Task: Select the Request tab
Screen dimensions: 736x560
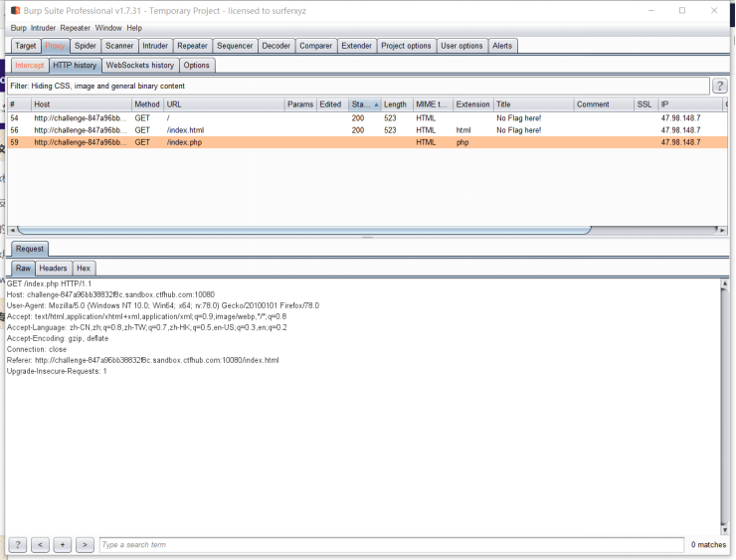Action: pyautogui.click(x=30, y=249)
